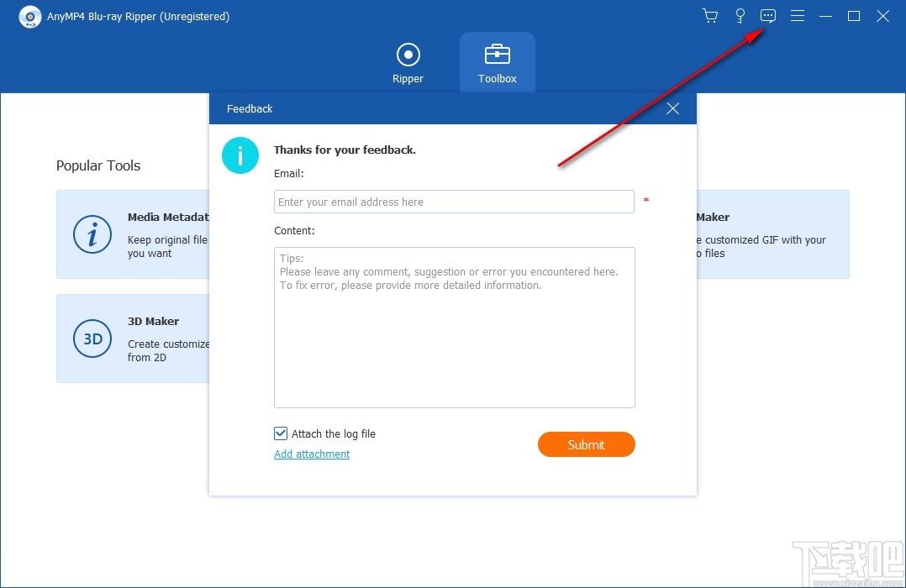This screenshot has height=588, width=906.
Task: Submit the feedback form
Action: click(x=587, y=444)
